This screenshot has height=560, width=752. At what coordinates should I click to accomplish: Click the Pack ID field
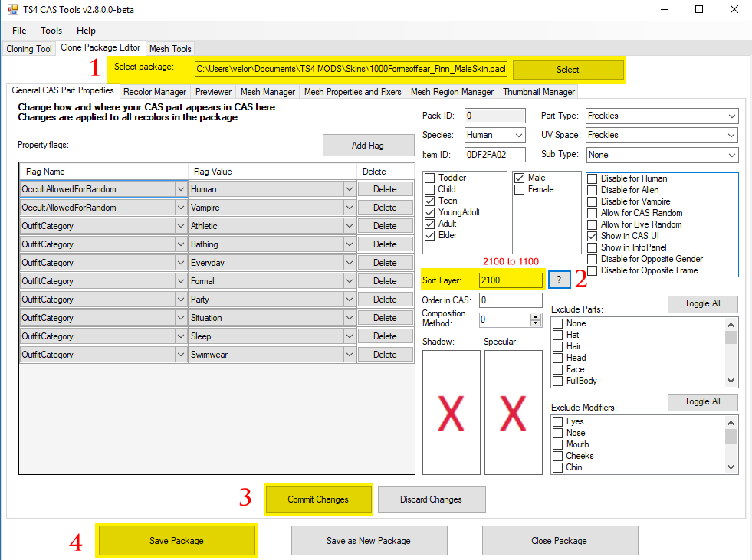[495, 116]
